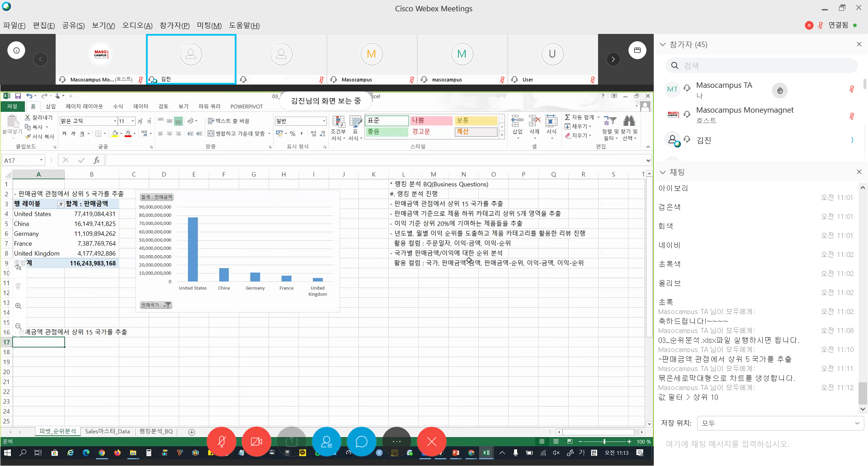Open the 저장 위치 recipient dropdown

pos(780,423)
